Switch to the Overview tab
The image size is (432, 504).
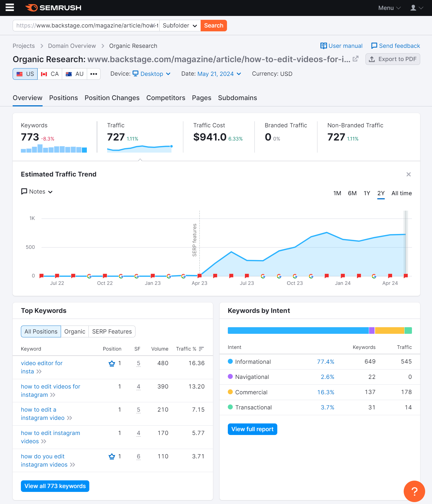click(27, 98)
